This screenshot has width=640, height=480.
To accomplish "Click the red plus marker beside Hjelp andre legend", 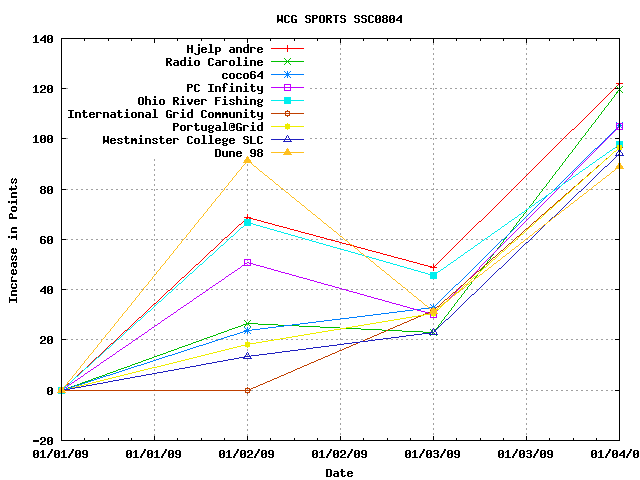I will click(287, 49).
